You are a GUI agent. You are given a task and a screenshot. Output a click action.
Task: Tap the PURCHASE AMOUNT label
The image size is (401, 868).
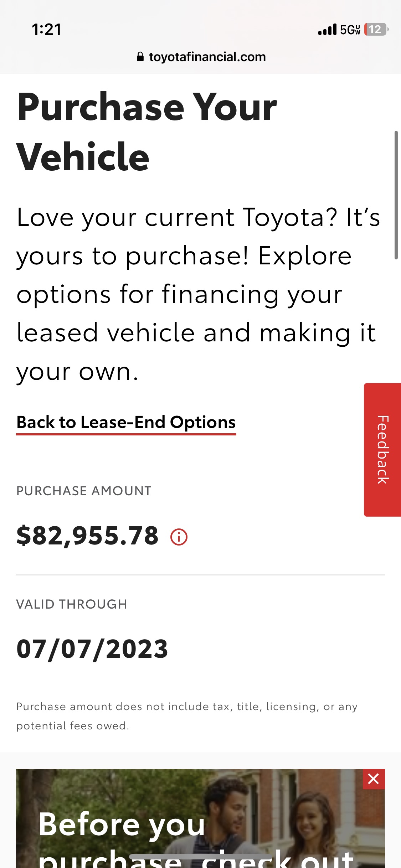tap(84, 491)
